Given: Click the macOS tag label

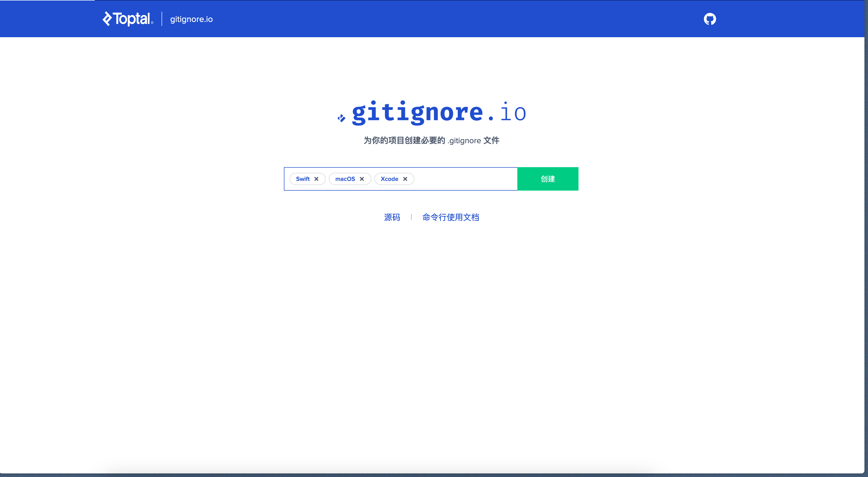Looking at the screenshot, I should pyautogui.click(x=345, y=179).
